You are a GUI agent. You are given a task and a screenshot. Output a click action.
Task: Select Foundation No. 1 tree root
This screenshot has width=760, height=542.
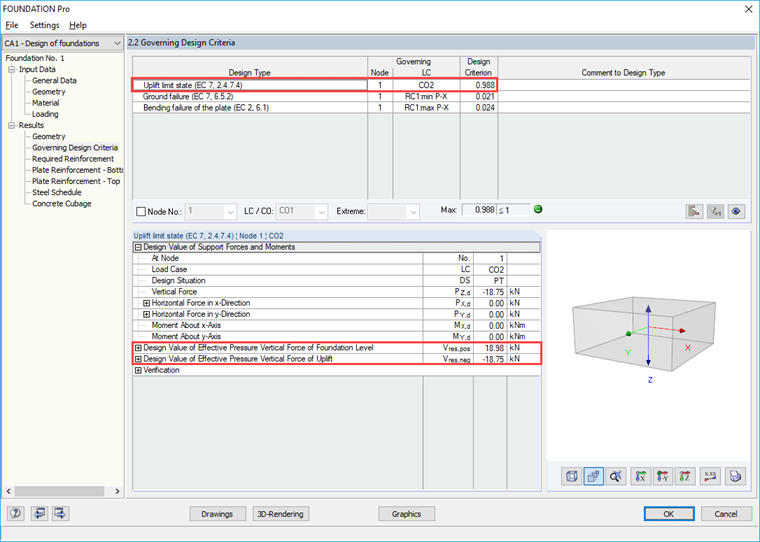tap(35, 58)
